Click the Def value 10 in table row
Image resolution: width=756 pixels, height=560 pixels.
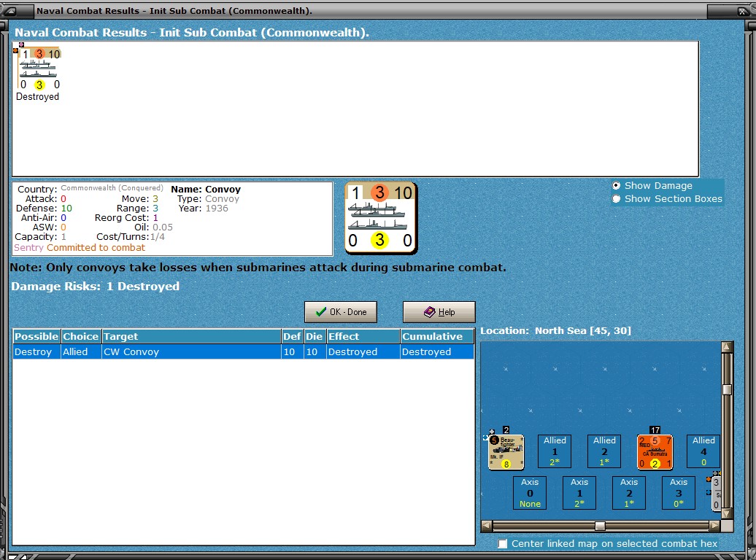coord(292,351)
